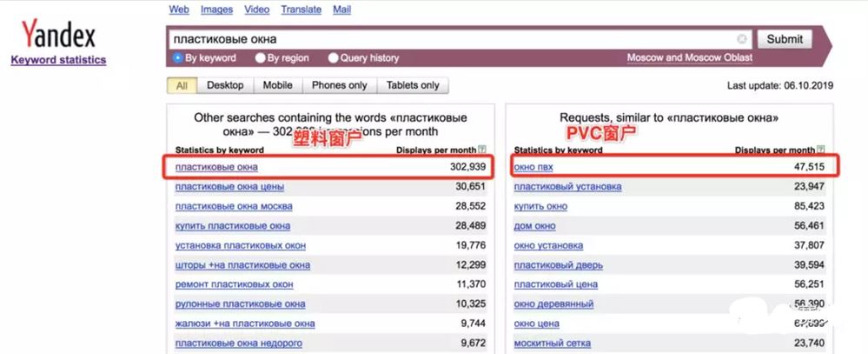Switch to the Desktop tab
The image size is (868, 354).
click(225, 85)
